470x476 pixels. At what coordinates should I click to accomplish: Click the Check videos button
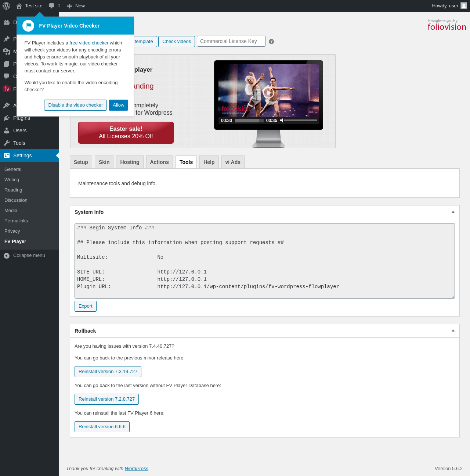177,42
